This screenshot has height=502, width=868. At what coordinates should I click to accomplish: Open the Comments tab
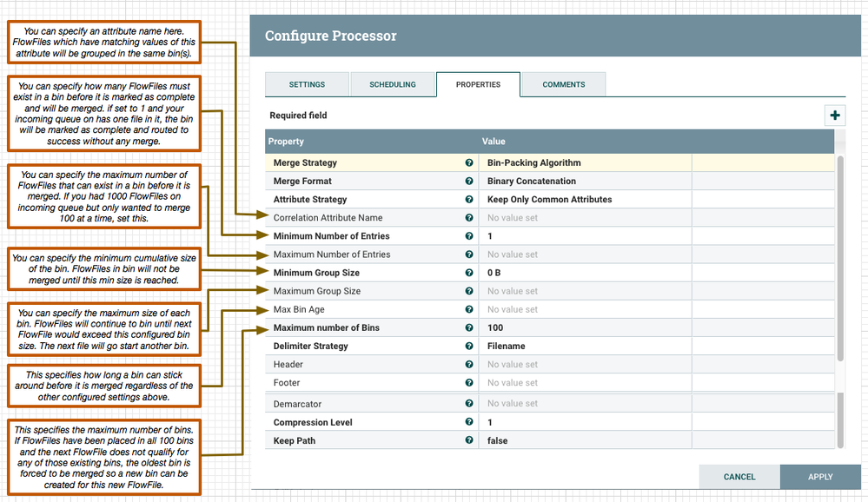pyautogui.click(x=564, y=84)
